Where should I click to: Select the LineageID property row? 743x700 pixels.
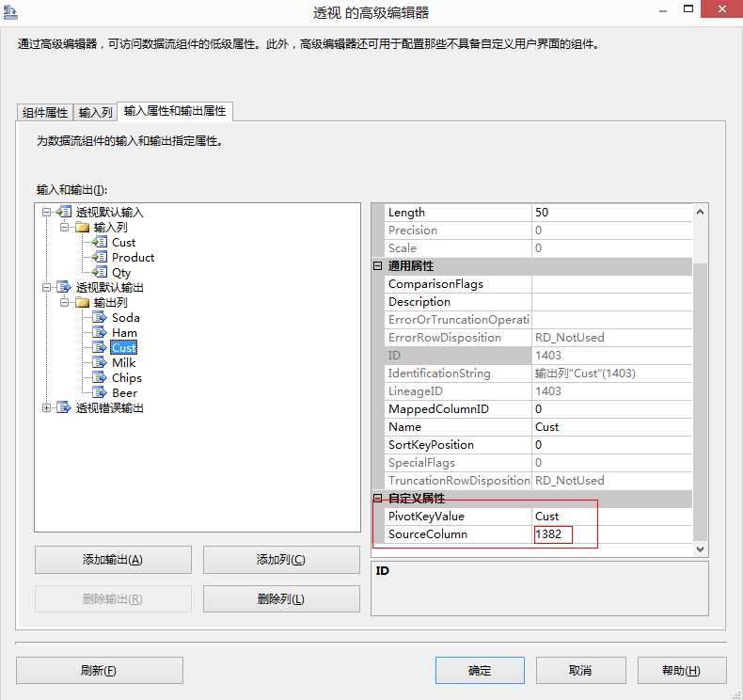click(x=538, y=391)
